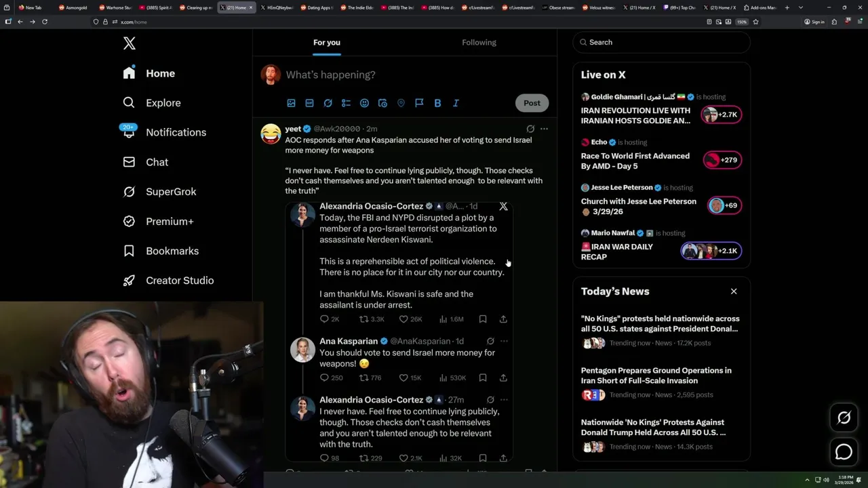Click the Grok icon on yeet's post
868x488 pixels.
(530, 129)
